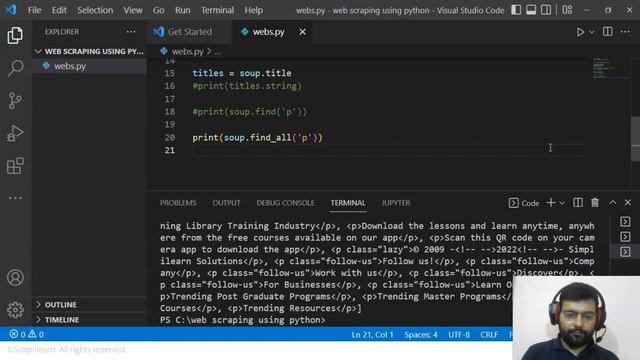Expand the OUTLINE section
Screen dimensions: 640x360
pos(89,305)
